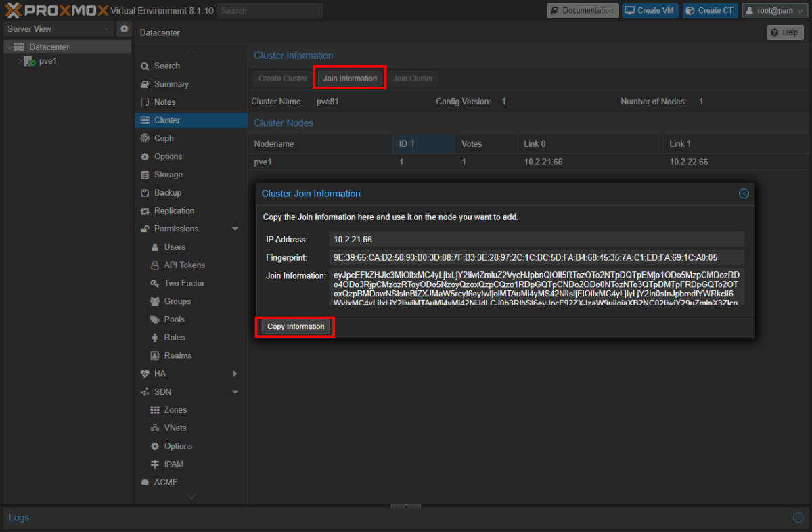
Task: Click the Join Information button
Action: [x=350, y=79]
